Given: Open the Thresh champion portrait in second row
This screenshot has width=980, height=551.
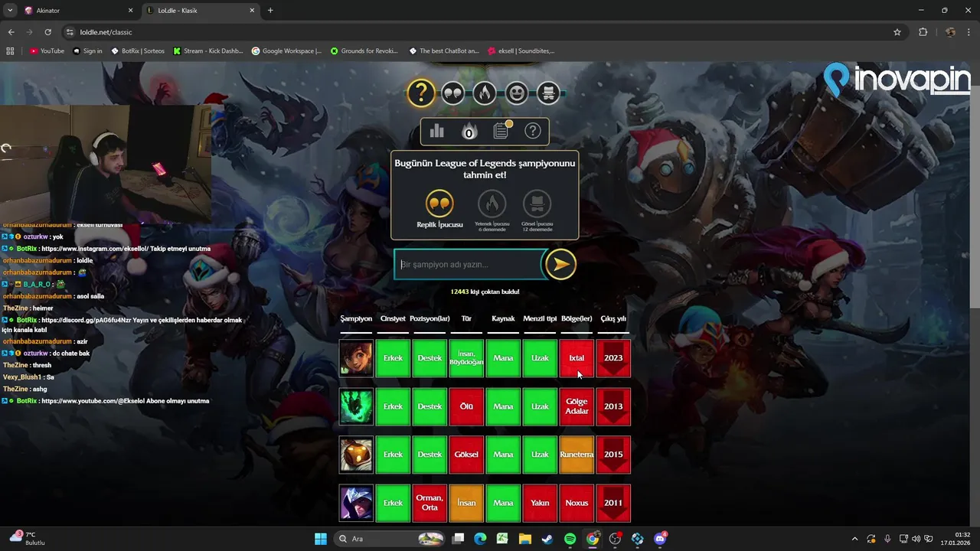Looking at the screenshot, I should point(356,406).
